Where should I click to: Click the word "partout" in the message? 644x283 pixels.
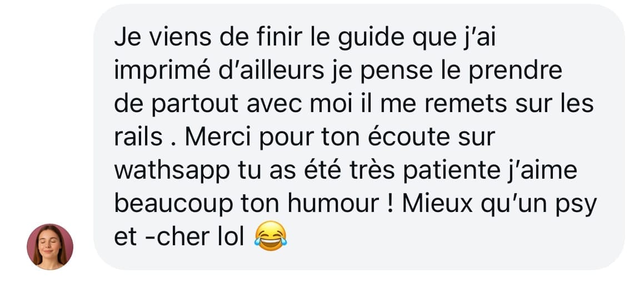(195, 105)
